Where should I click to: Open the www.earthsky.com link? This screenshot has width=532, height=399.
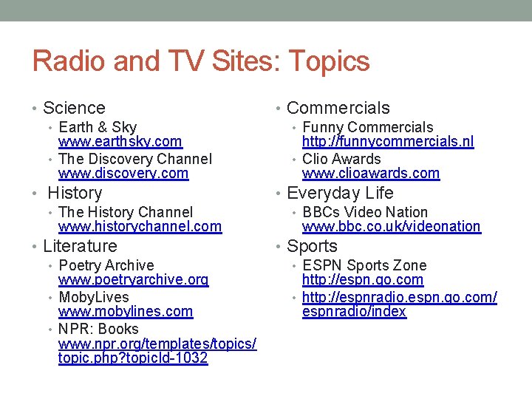120,142
